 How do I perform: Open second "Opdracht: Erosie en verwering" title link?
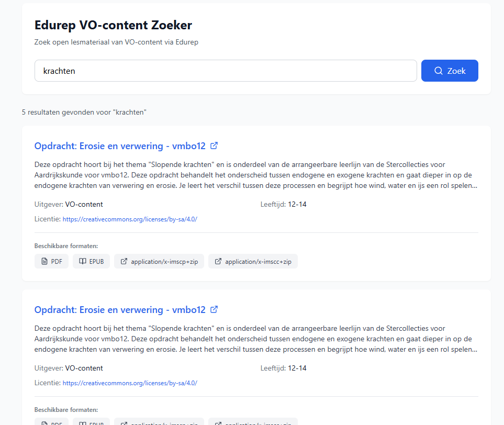pos(120,310)
